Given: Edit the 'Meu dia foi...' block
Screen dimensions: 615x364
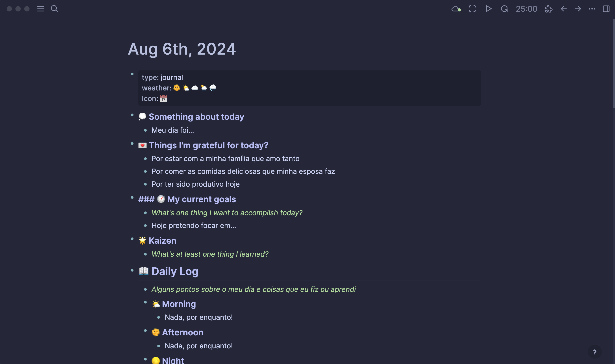Looking at the screenshot, I should 173,130.
